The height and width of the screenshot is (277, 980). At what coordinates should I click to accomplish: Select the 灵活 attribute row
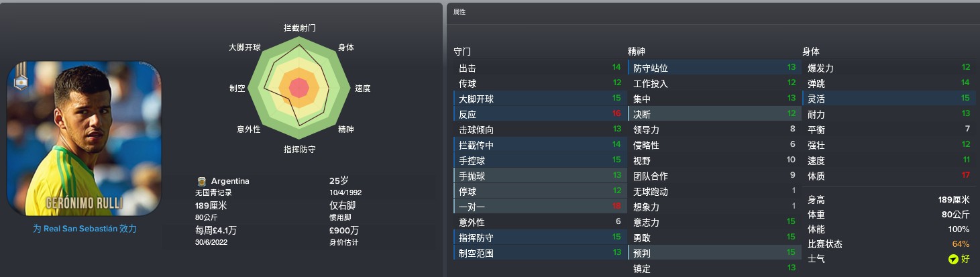[888, 99]
